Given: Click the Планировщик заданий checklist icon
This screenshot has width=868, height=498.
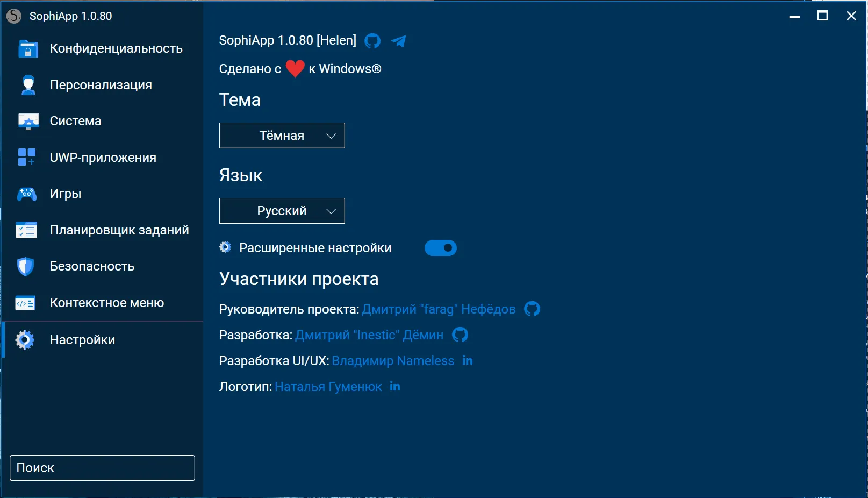Looking at the screenshot, I should click(x=26, y=230).
